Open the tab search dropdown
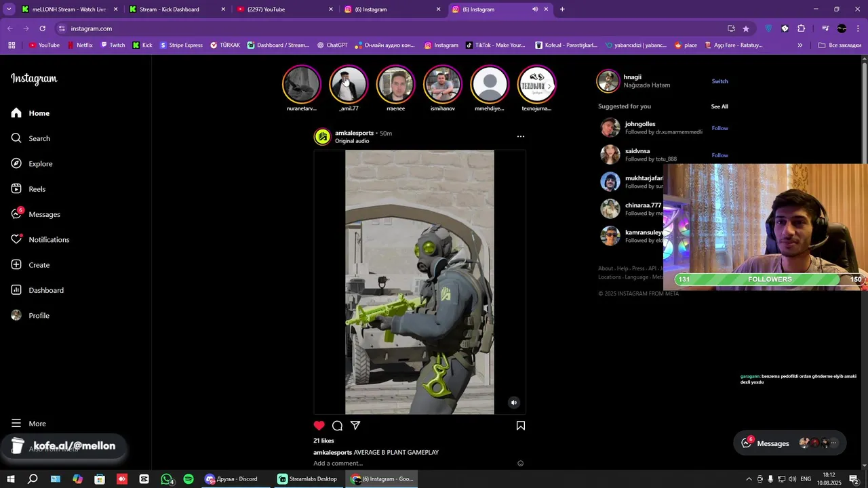 (x=9, y=9)
